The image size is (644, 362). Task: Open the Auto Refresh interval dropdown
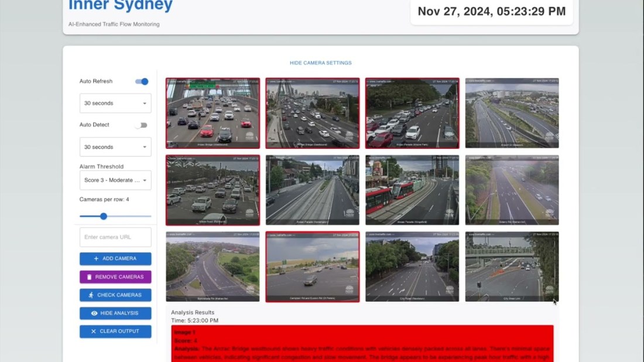point(115,103)
